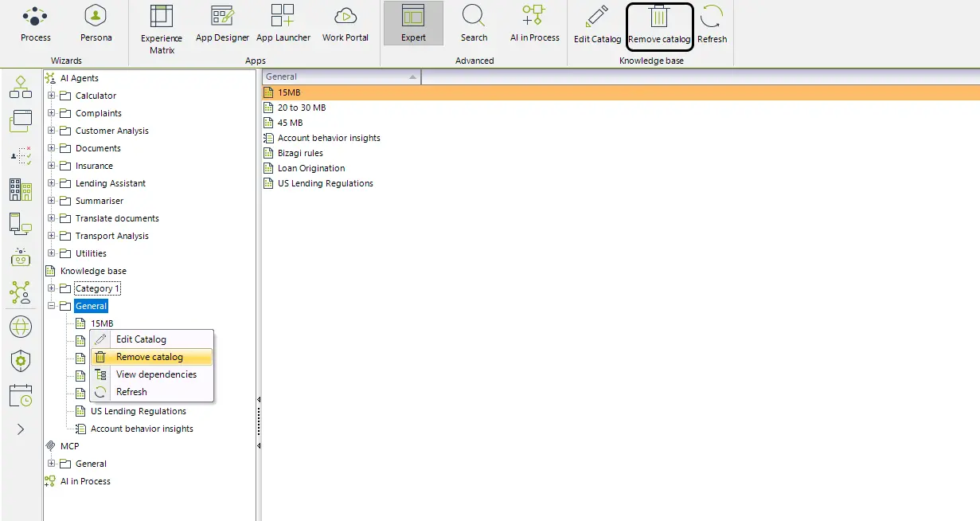Select the MCP tree node
Viewport: 980px width, 521px height.
coord(70,446)
